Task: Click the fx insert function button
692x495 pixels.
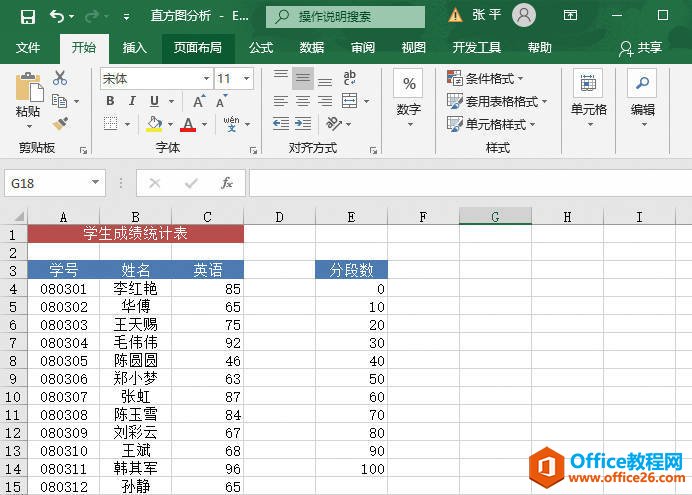Action: [x=227, y=183]
